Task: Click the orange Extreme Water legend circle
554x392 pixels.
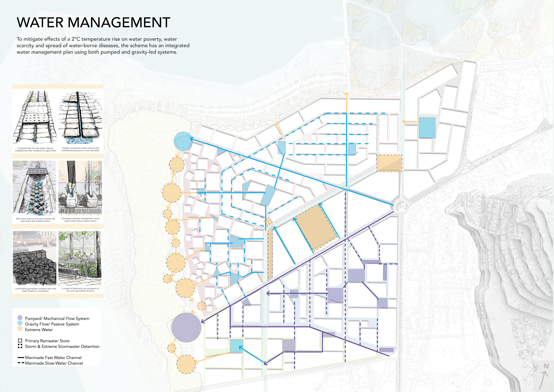Action: [x=20, y=329]
